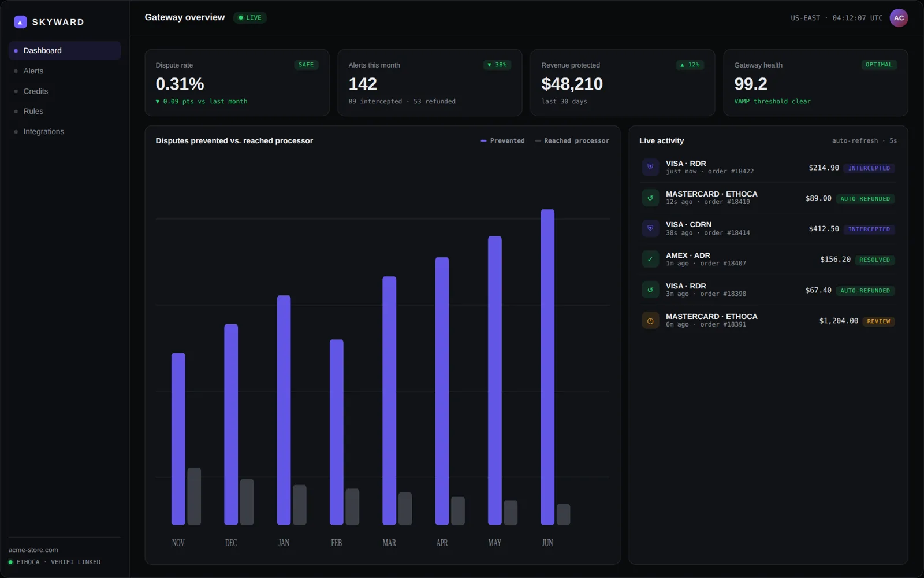Open Integrations in the sidebar
The image size is (924, 578).
coord(65,131)
